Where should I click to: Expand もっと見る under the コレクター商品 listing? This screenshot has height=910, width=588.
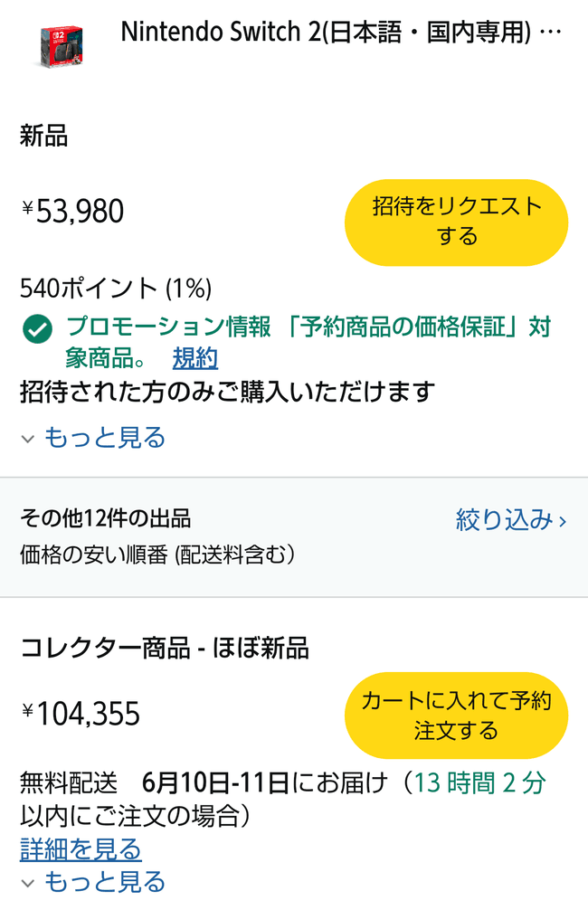click(x=104, y=882)
